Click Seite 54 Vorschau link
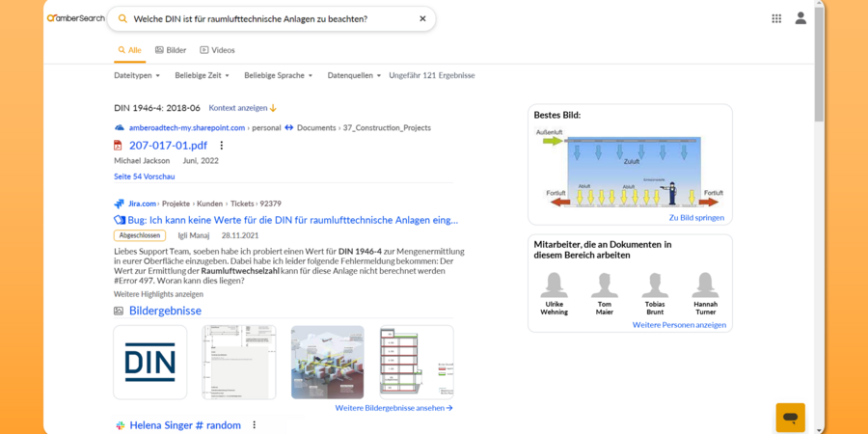Viewport: 868px width, 434px height. coord(145,176)
